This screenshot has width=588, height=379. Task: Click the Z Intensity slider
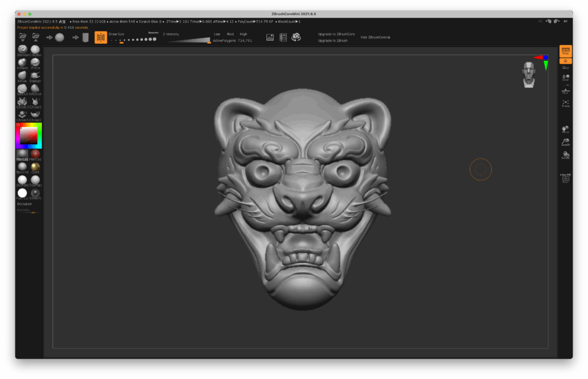click(x=188, y=40)
